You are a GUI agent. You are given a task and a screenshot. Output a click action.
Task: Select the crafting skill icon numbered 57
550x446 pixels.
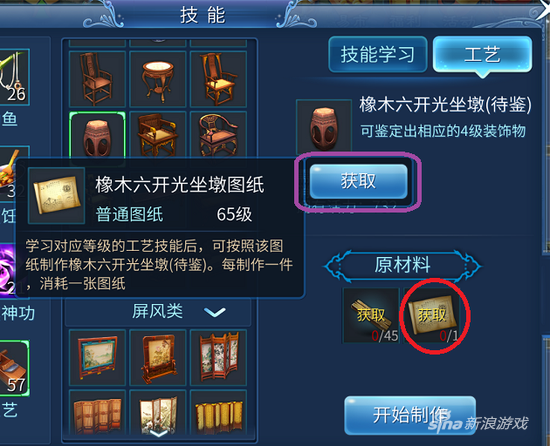click(14, 368)
